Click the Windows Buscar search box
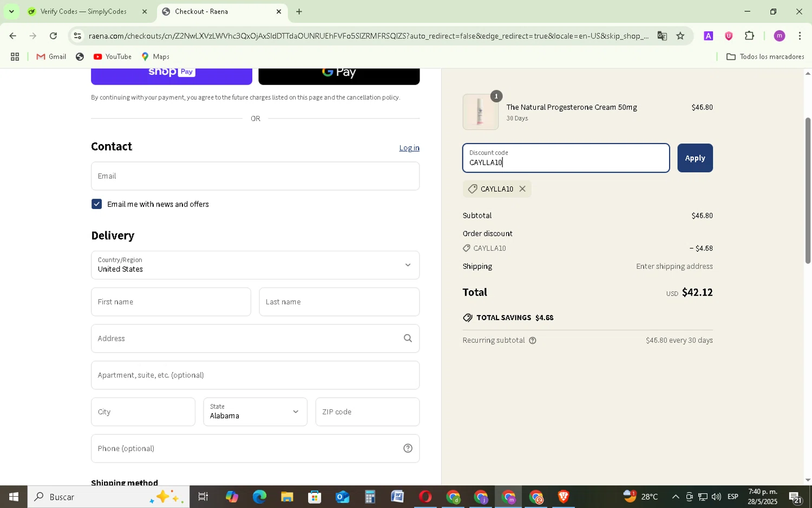This screenshot has width=812, height=508. click(x=108, y=497)
